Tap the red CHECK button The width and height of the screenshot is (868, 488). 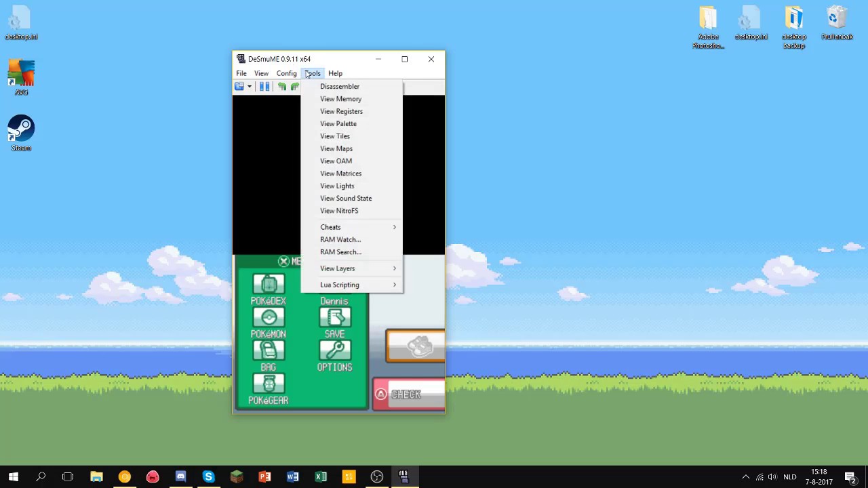point(409,394)
